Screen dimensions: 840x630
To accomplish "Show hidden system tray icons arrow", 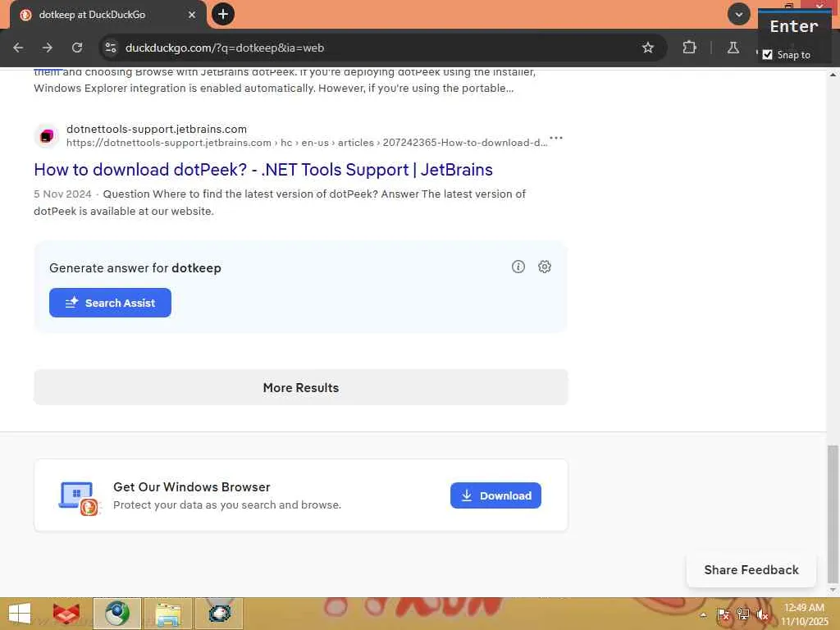I will coord(703,615).
